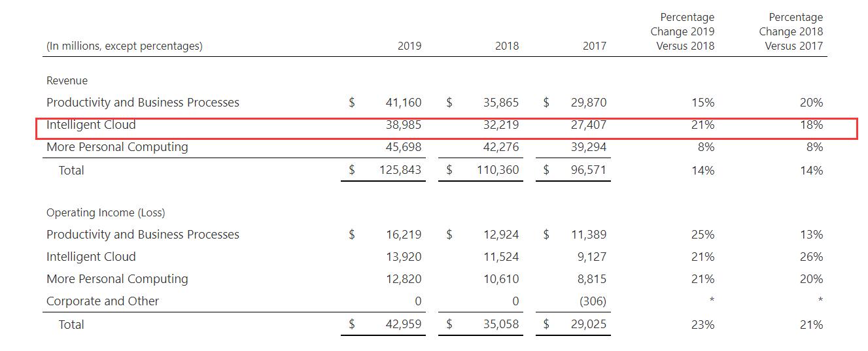This screenshot has width=868, height=351.
Task: Select the "(In millions, except percentages)" note
Action: point(124,46)
